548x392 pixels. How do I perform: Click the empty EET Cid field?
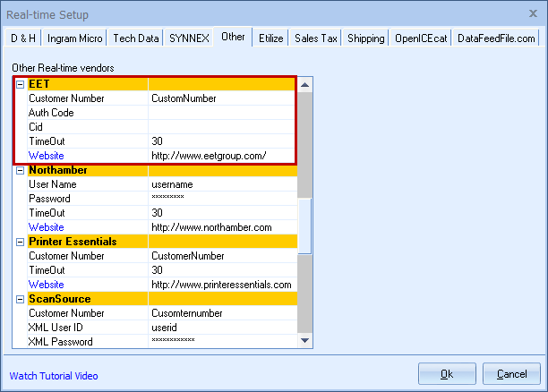click(x=222, y=127)
